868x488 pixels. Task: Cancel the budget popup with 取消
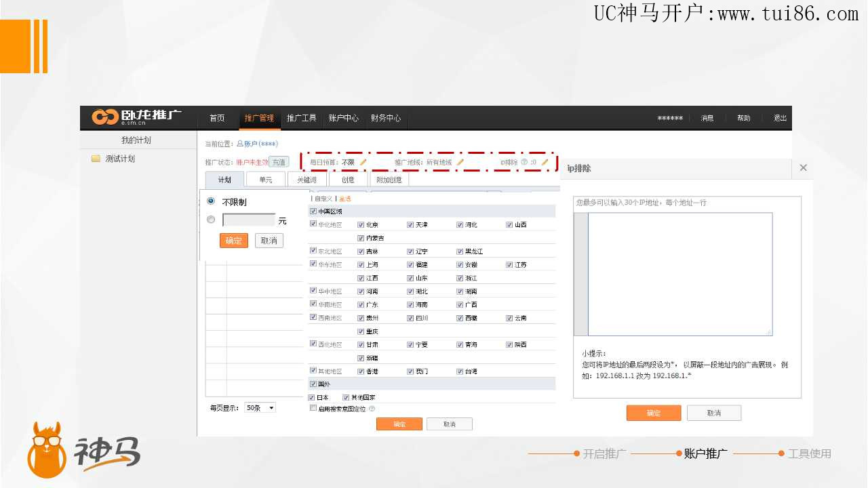point(269,241)
